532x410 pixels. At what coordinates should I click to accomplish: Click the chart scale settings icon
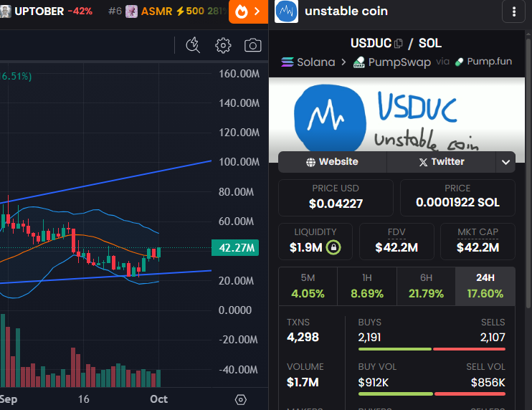point(241,399)
